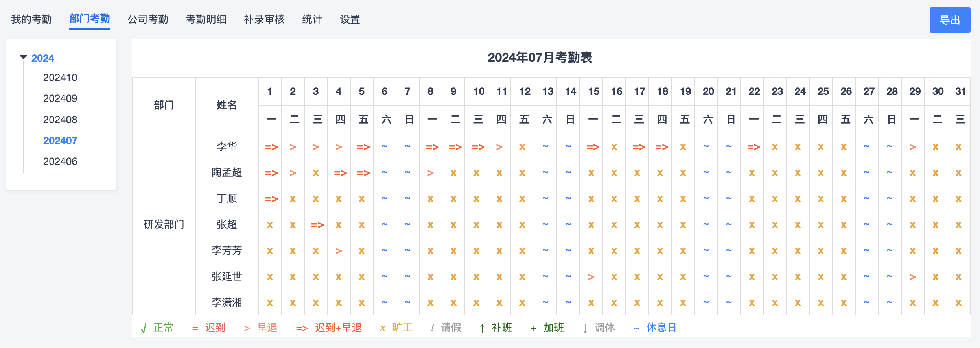This screenshot has height=348, width=980.
Task: Click 张延世's July 15 early-leave mark
Action: point(591,277)
